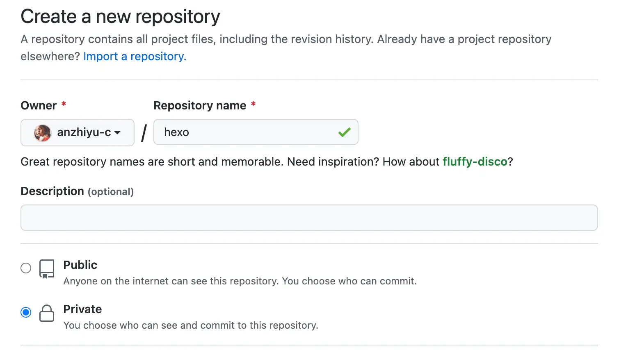The image size is (644, 350).
Task: Click the anzhiyu-c profile avatar
Action: 43,133
